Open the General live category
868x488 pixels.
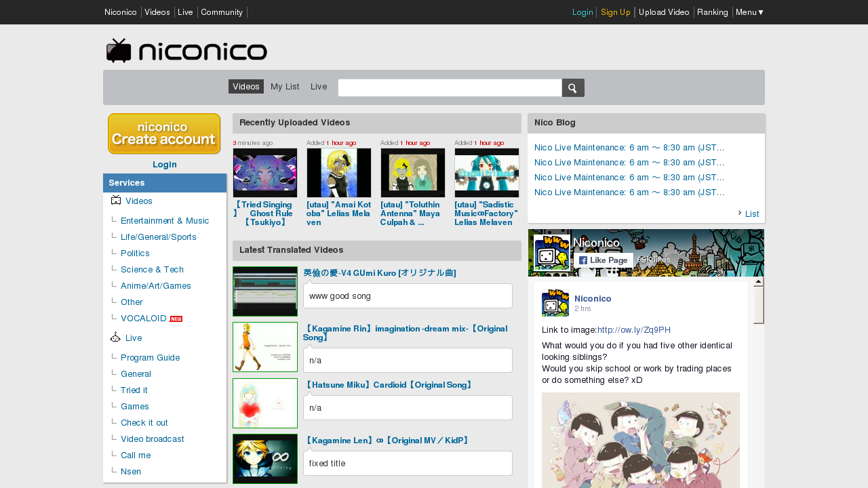136,374
